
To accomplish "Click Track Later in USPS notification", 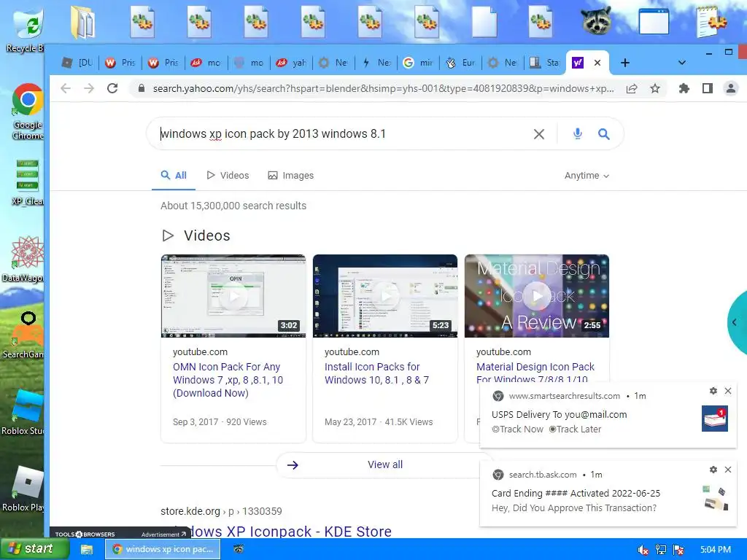I will [575, 429].
